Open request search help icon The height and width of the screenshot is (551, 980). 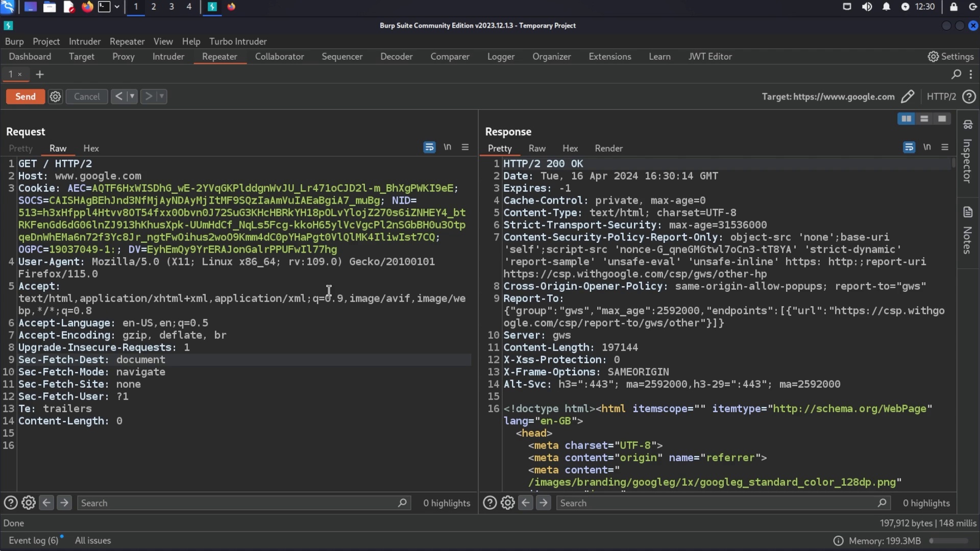[10, 503]
